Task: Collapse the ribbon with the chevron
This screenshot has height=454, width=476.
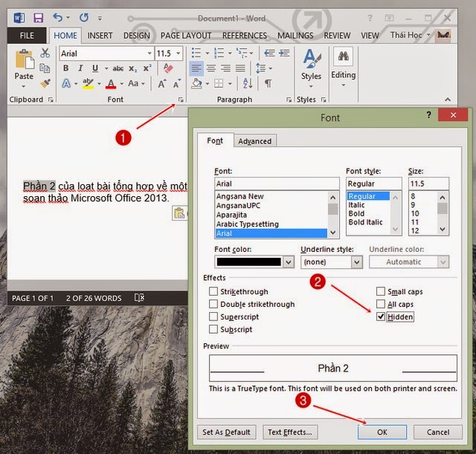Action: click(448, 100)
